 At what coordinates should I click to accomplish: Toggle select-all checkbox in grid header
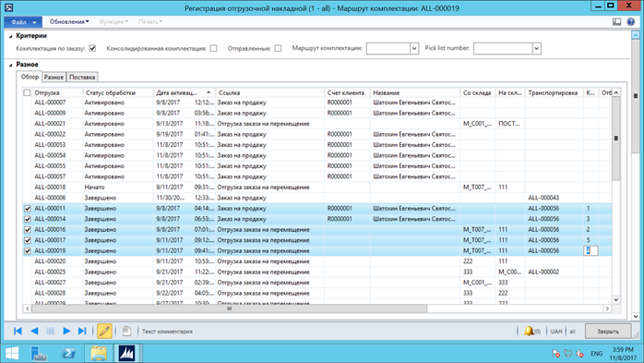[27, 92]
